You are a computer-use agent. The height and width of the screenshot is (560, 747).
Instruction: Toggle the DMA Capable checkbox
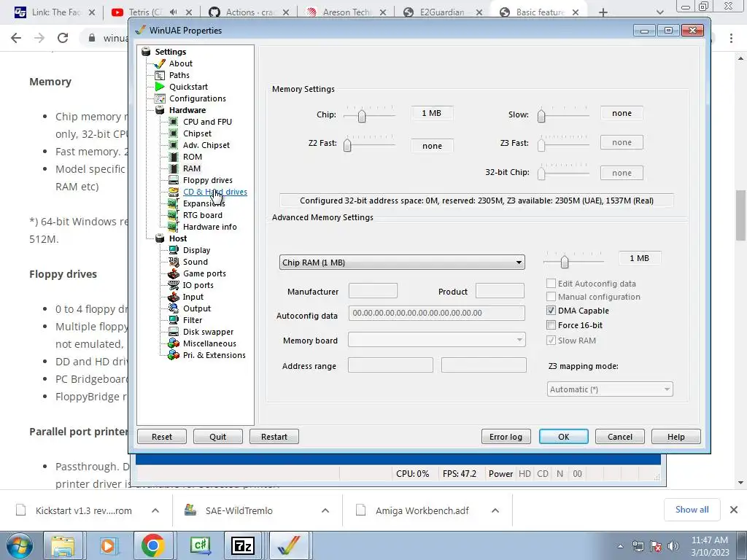click(551, 311)
